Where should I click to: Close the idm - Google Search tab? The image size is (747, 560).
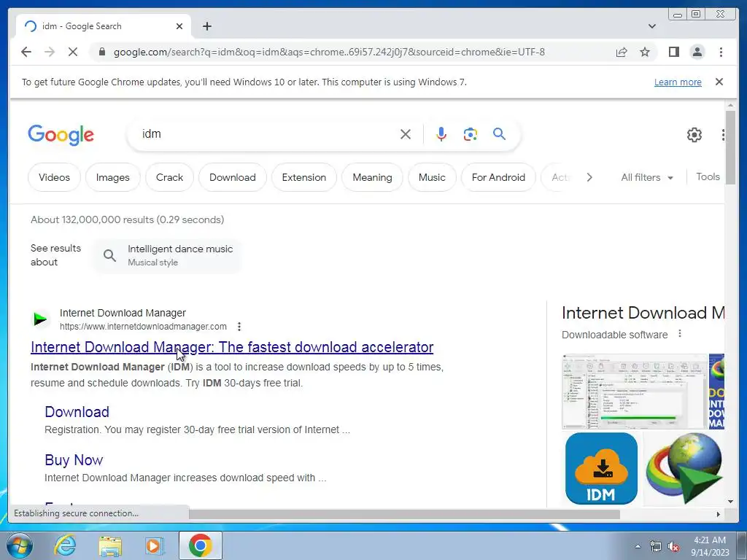tap(179, 26)
